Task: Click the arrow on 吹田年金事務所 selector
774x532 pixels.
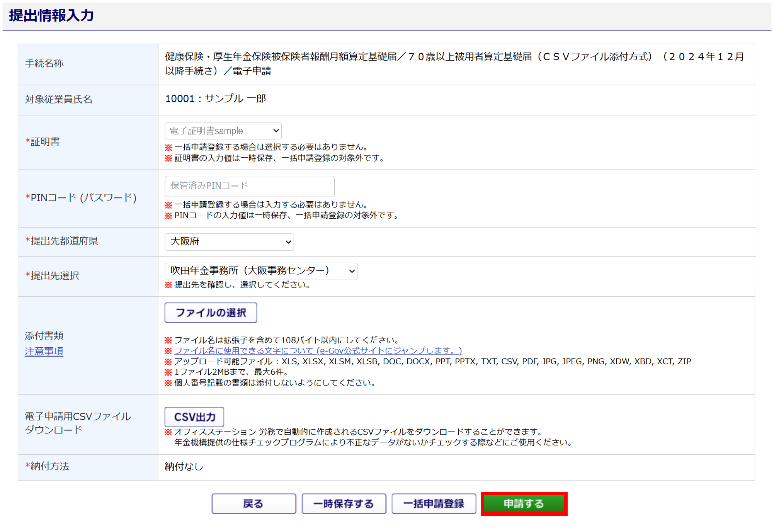Action: click(x=351, y=271)
